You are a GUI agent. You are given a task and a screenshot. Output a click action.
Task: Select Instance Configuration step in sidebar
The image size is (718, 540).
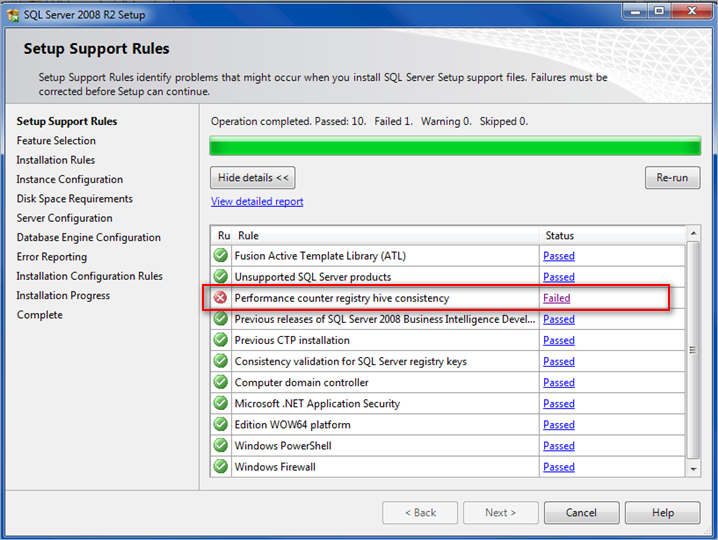coord(70,180)
